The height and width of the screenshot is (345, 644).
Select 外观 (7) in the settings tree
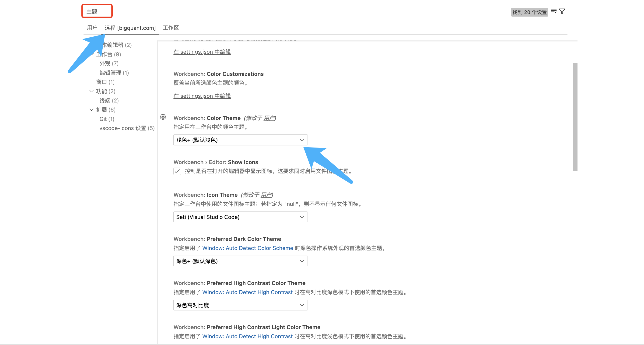pyautogui.click(x=109, y=63)
